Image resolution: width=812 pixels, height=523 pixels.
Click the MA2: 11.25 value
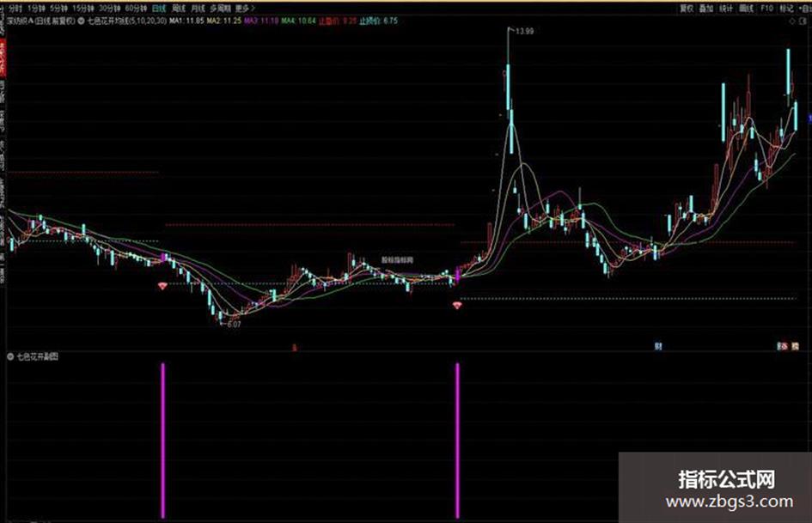(x=224, y=21)
